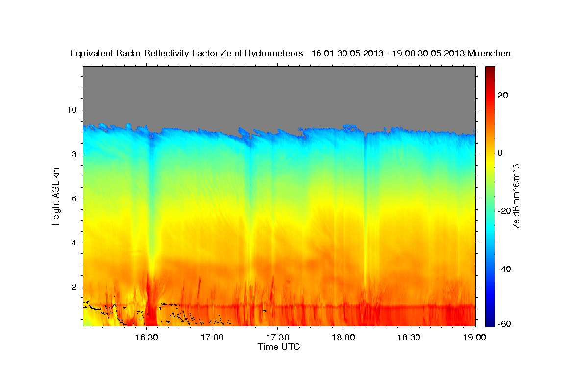Click the colorbar value label -60
The width and height of the screenshot is (588, 392).
[x=503, y=324]
